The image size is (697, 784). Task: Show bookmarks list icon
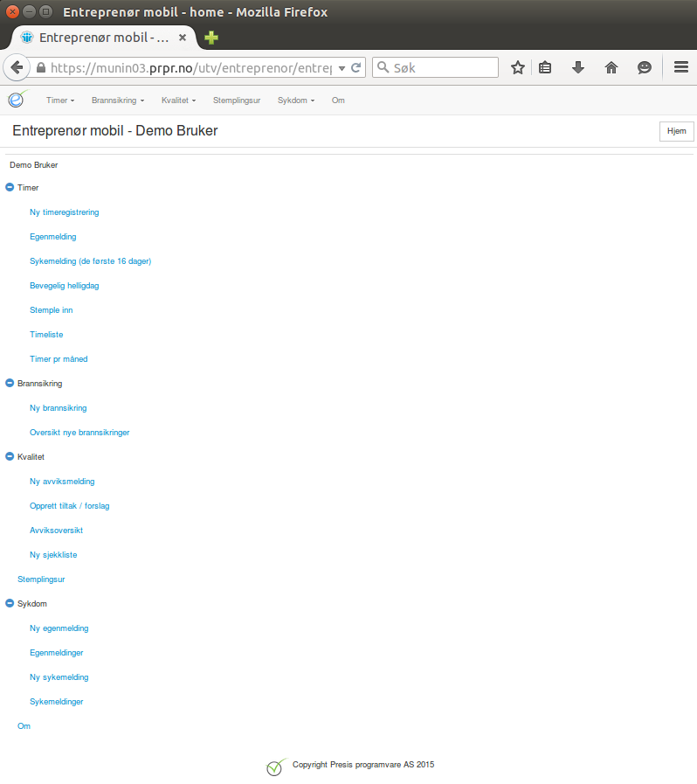(545, 67)
